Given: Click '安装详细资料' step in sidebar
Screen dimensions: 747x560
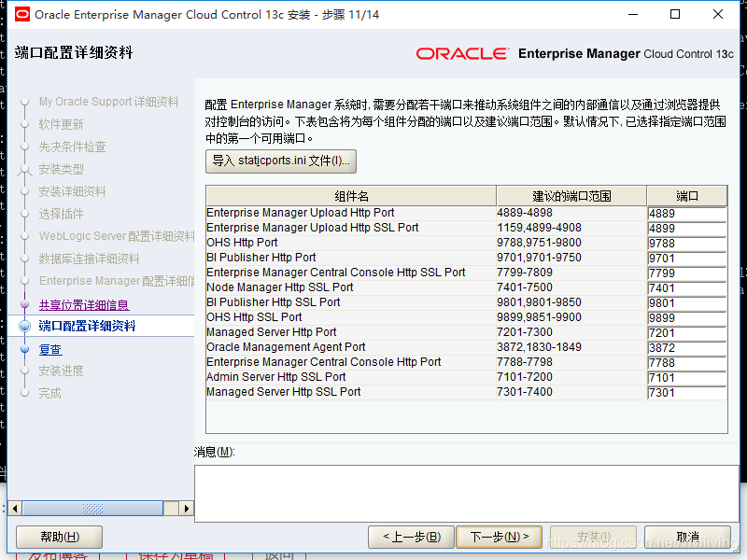Looking at the screenshot, I should [x=72, y=191].
